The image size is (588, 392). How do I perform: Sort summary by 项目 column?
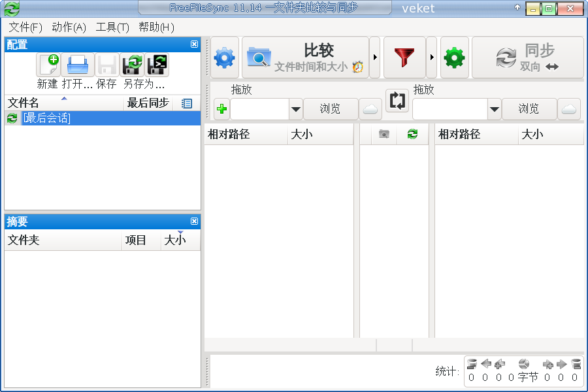coord(141,240)
